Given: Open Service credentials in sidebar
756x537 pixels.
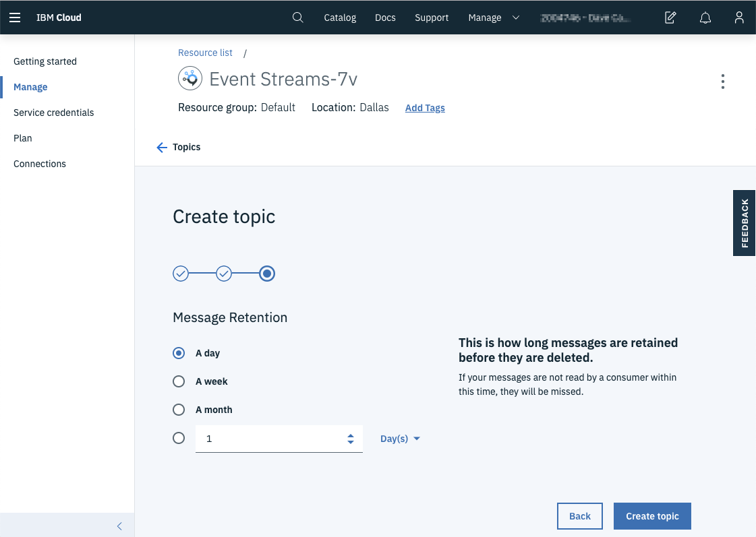Looking at the screenshot, I should click(x=54, y=113).
